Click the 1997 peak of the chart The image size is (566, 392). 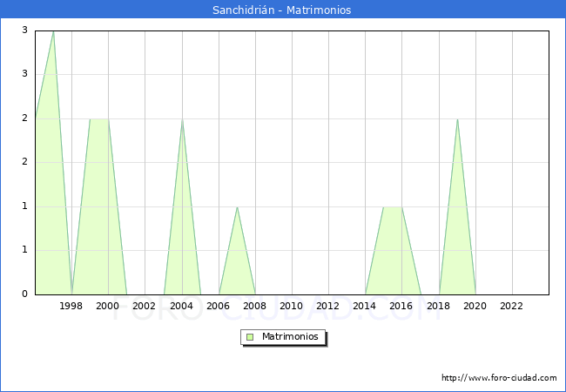(x=53, y=31)
